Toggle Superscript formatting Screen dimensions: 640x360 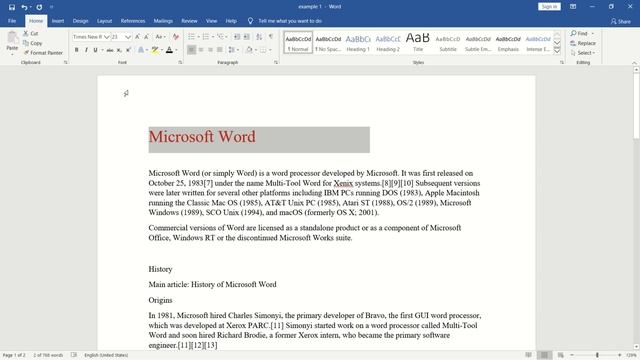(x=129, y=50)
